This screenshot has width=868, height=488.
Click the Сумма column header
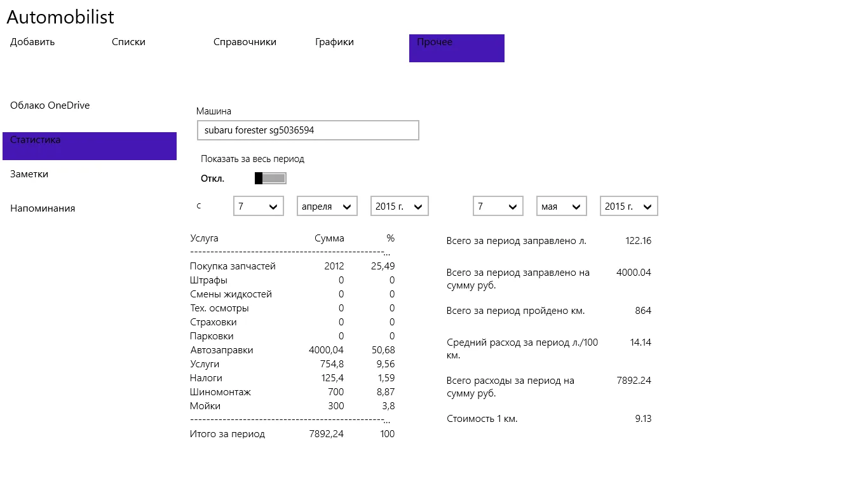click(329, 238)
